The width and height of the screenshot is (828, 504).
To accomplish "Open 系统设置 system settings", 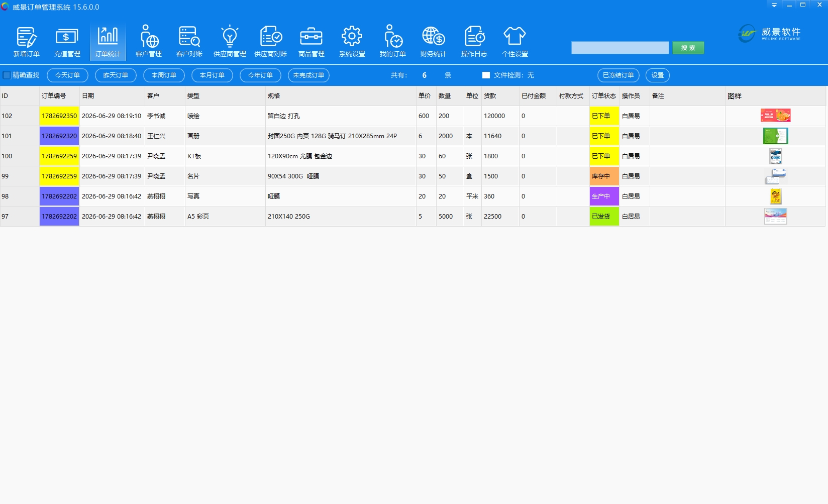I will (352, 42).
